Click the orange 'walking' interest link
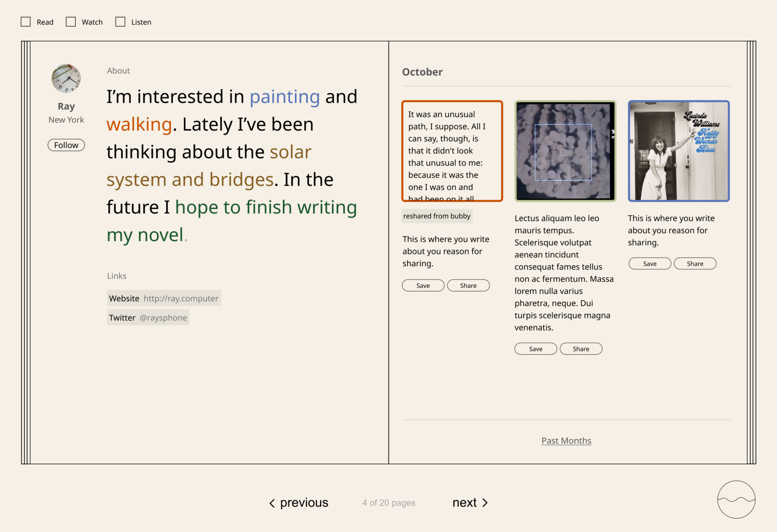This screenshot has height=532, width=777. [139, 124]
